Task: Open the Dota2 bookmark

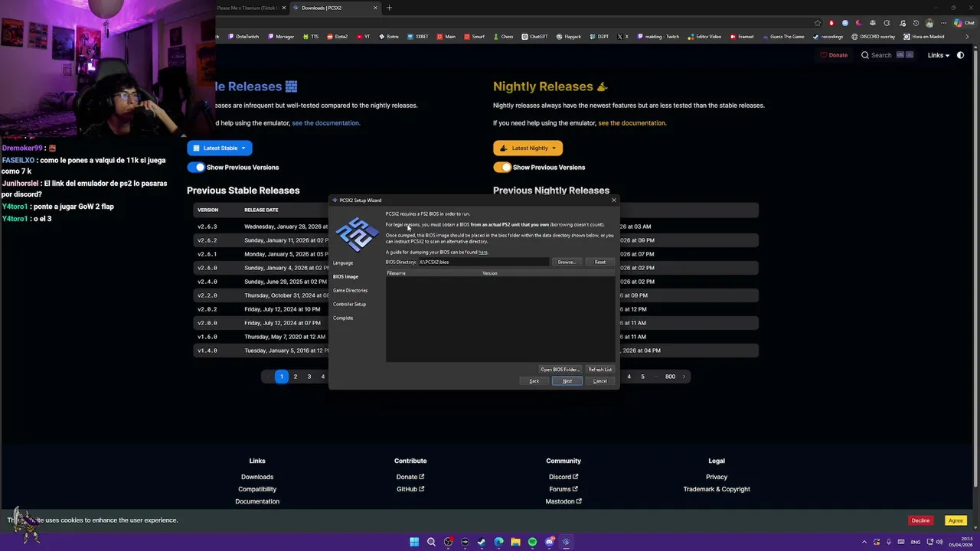Action: click(x=337, y=37)
